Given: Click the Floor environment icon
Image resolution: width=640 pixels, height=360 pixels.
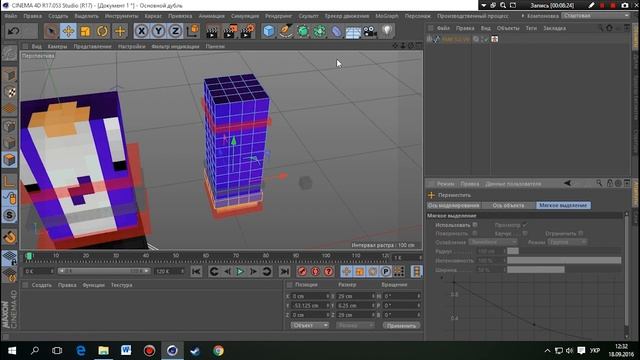Looking at the screenshot, I should [353, 31].
